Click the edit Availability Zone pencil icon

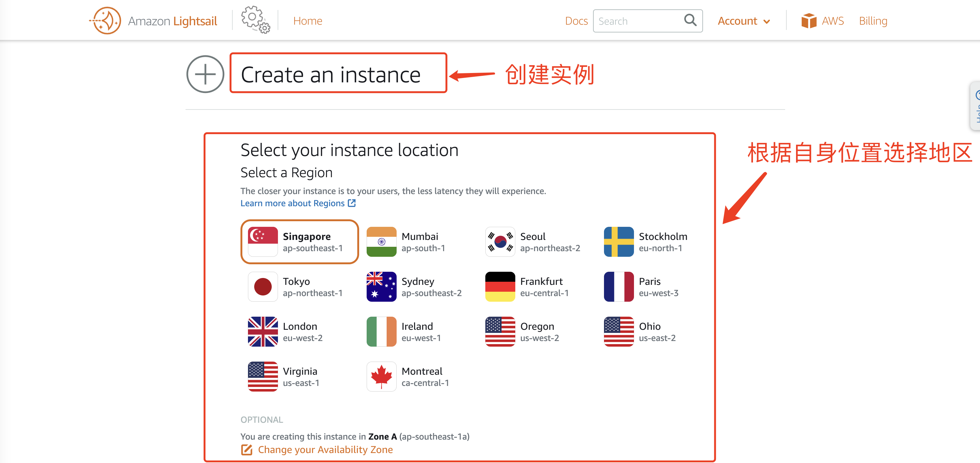[246, 450]
